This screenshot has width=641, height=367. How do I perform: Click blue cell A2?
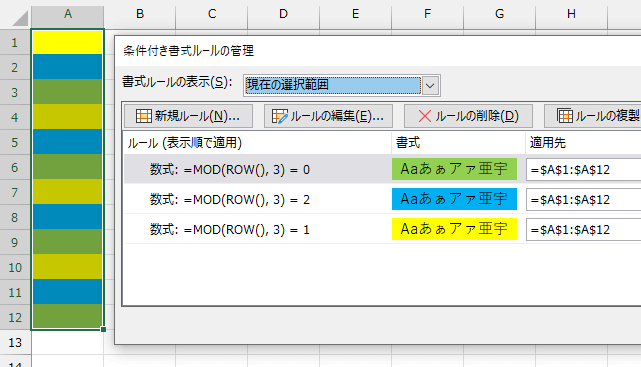67,67
